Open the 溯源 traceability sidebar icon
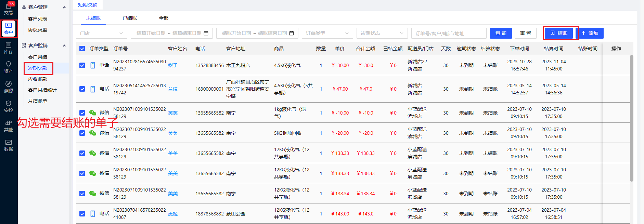 pyautogui.click(x=9, y=87)
